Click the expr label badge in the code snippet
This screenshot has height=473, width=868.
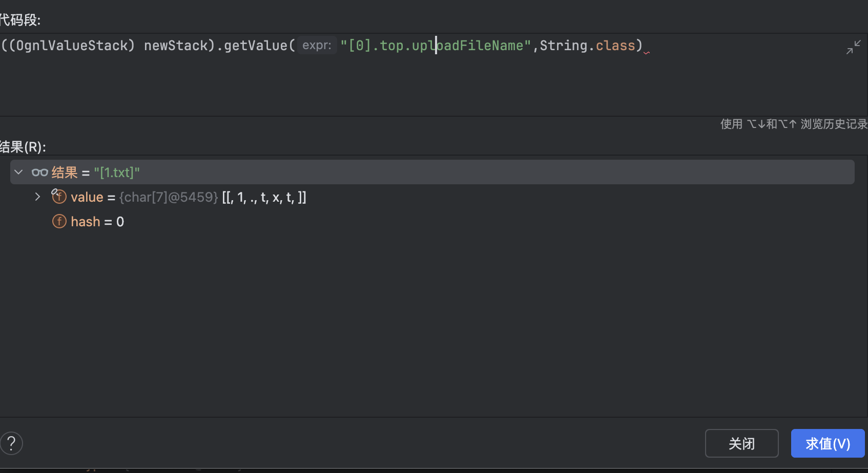(316, 45)
